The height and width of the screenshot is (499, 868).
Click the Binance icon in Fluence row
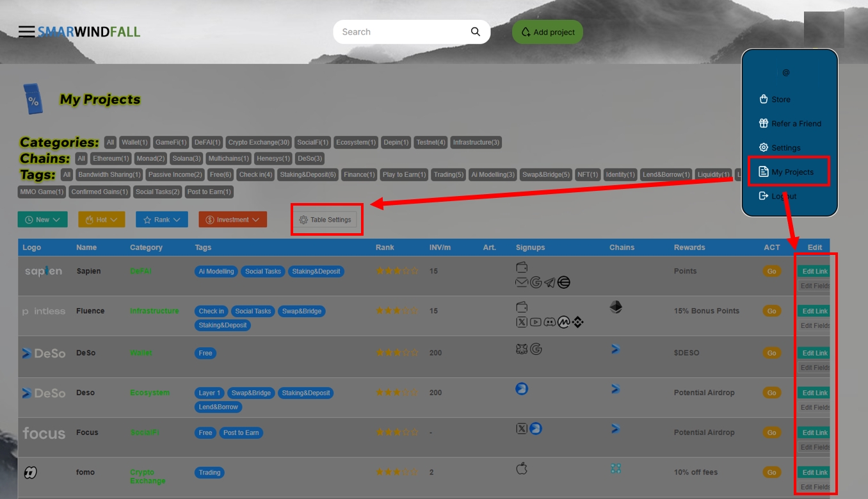coord(577,322)
